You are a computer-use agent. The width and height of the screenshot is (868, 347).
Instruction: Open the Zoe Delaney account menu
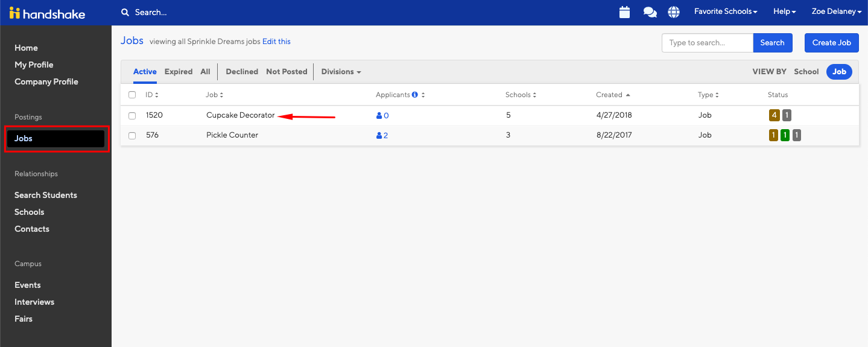836,11
